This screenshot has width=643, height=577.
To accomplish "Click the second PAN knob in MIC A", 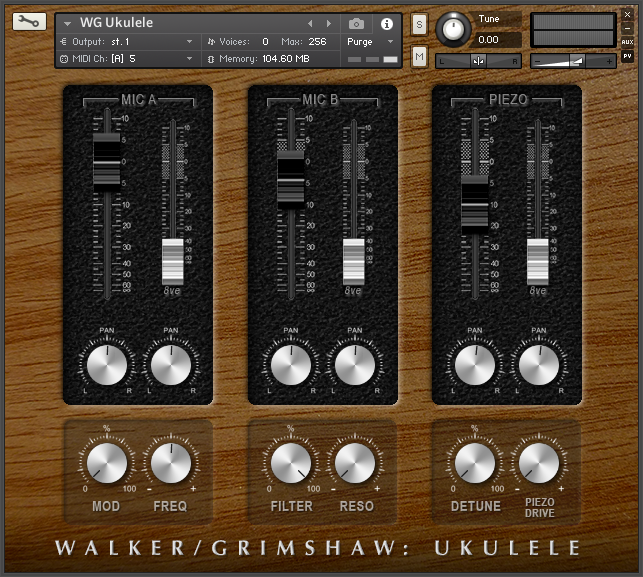I will coord(171,365).
